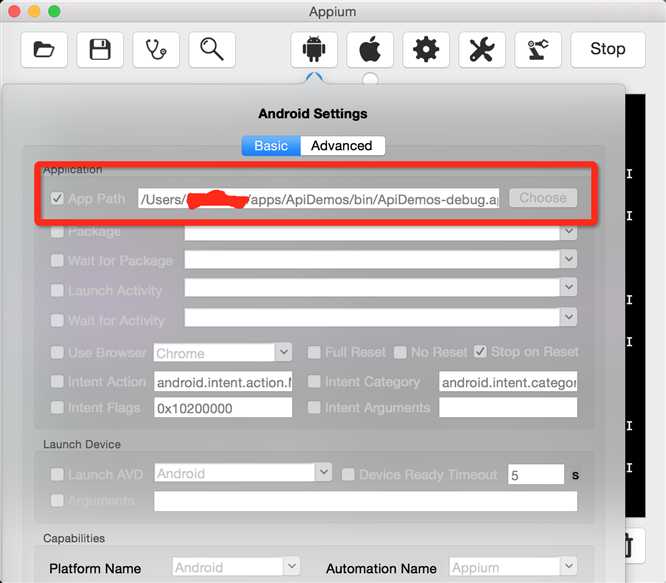Enable the Full Reset checkbox
666x583 pixels.
[314, 352]
